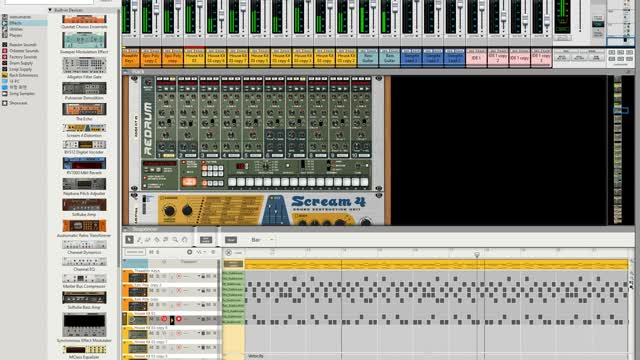Click the Velocity lane label in sequencer
This screenshot has height=360, width=640.
256,356
